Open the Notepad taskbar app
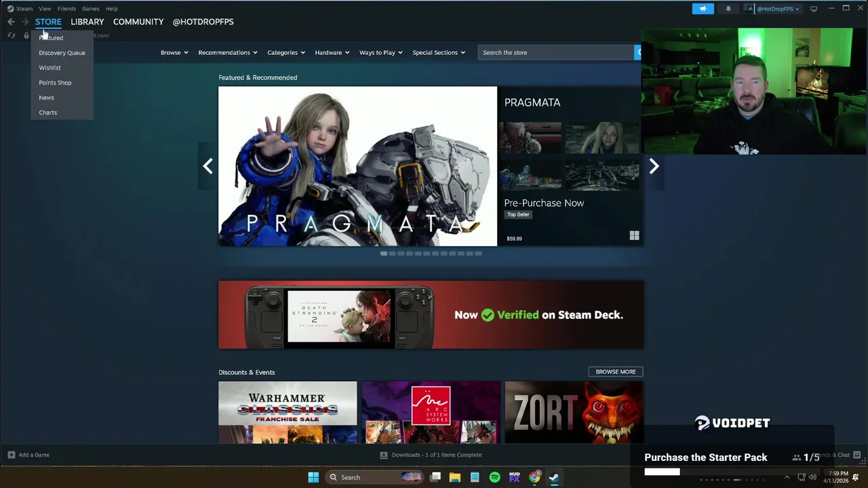The height and width of the screenshot is (488, 868). [x=475, y=477]
